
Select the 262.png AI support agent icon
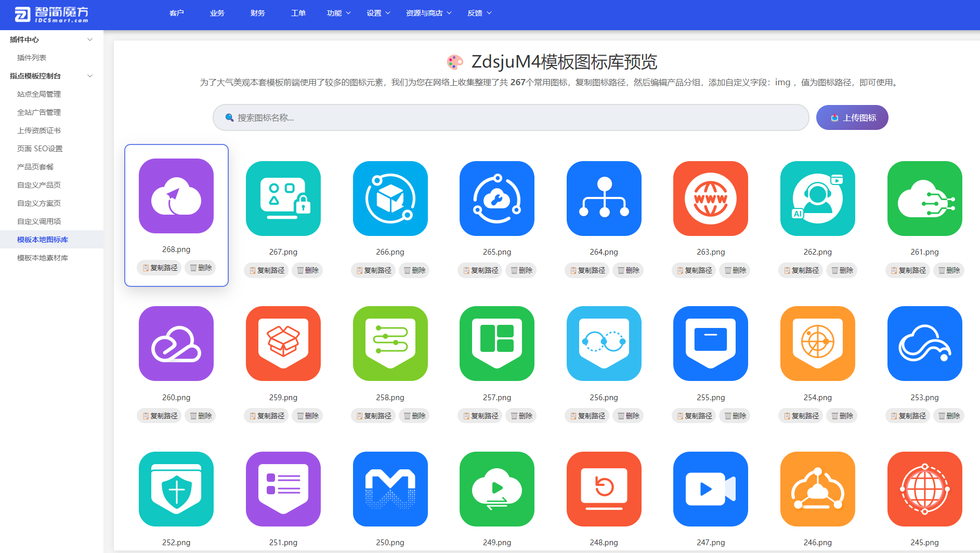coord(818,199)
